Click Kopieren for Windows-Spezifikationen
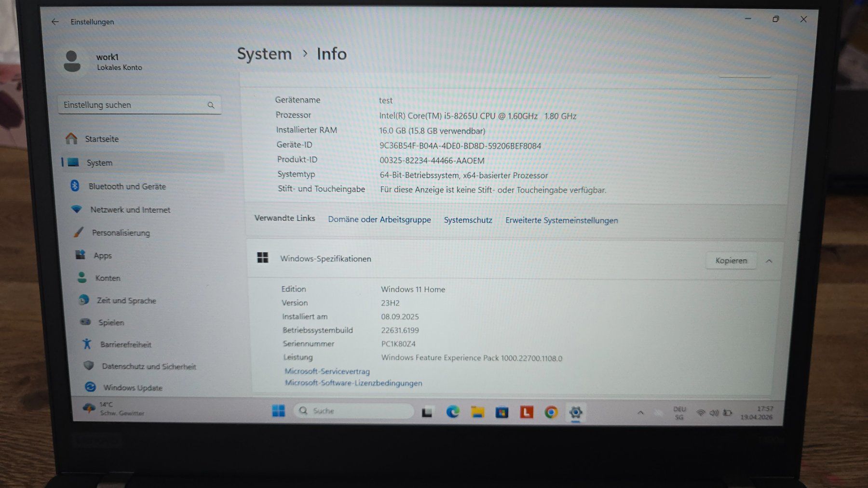 731,261
